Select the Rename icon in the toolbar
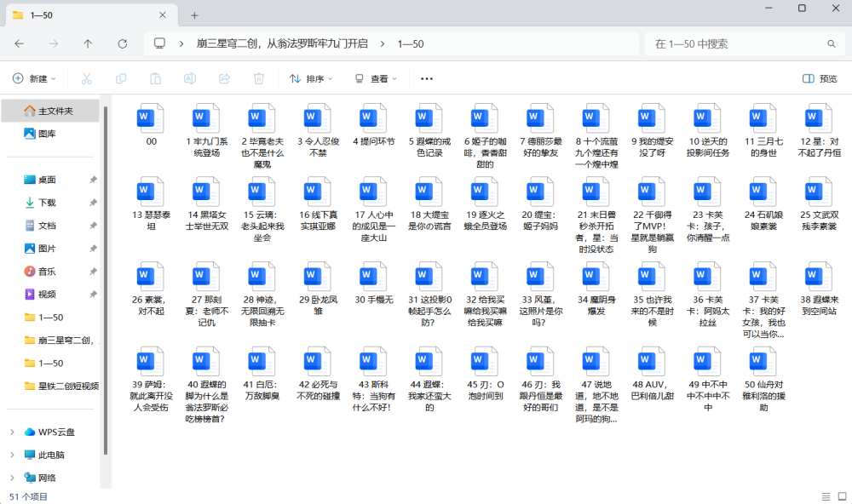This screenshot has width=852, height=504. pyautogui.click(x=188, y=77)
